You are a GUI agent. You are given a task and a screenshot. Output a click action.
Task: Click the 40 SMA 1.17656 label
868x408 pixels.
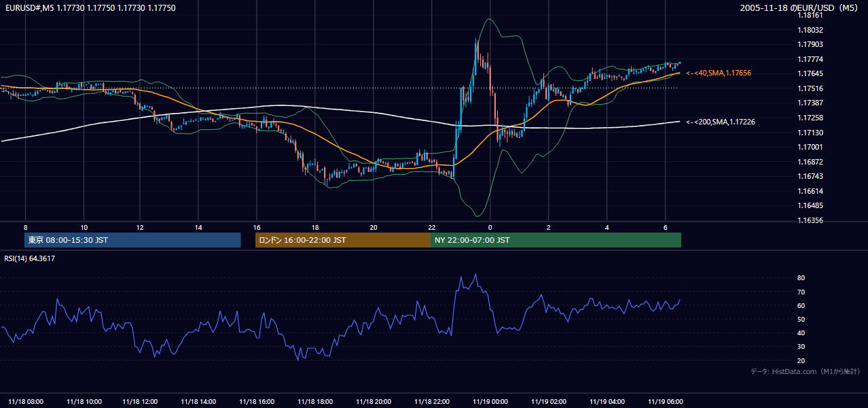point(719,73)
